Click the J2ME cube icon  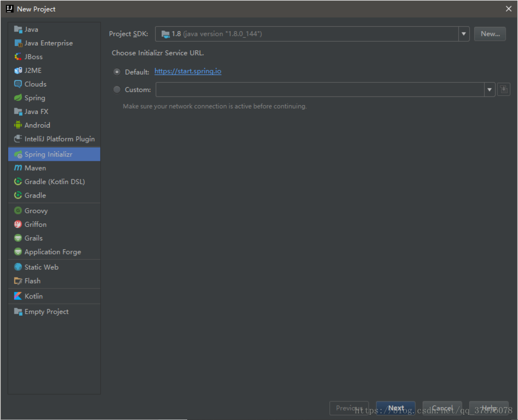click(18, 70)
